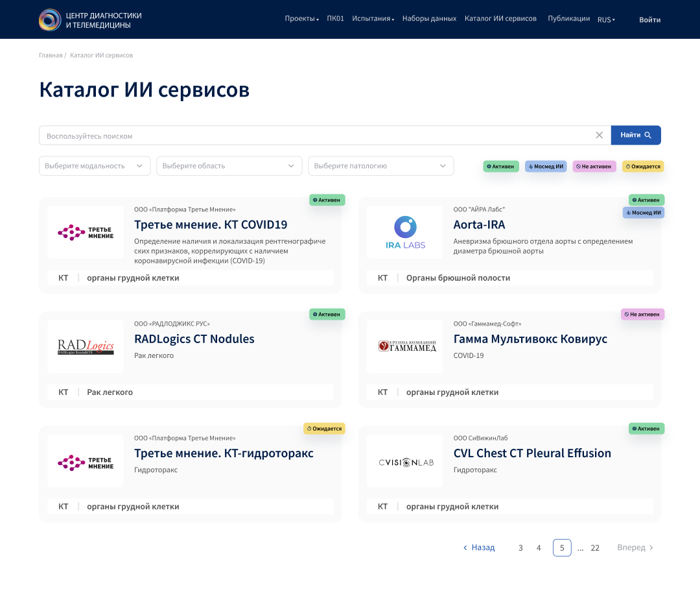Open the Выберите модальность dropdown
700x609 pixels.
click(x=95, y=166)
